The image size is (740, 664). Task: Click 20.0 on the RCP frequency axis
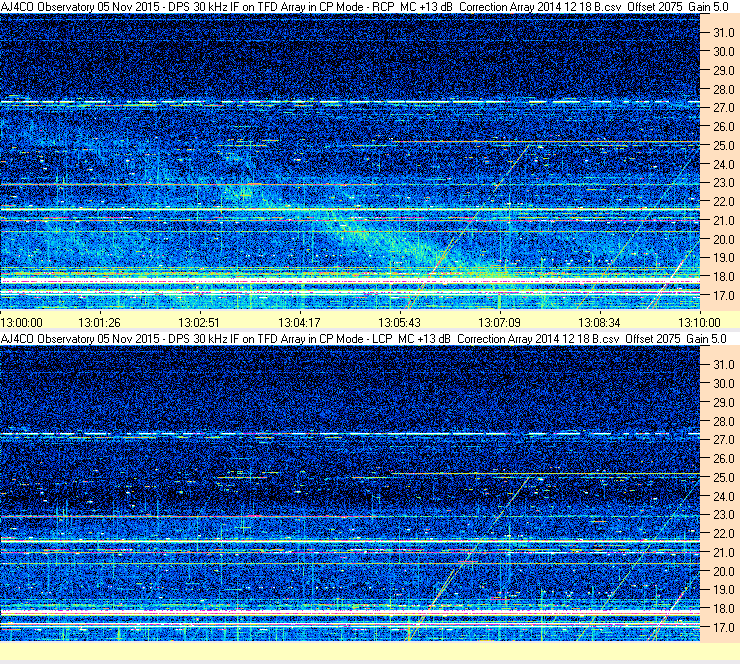pyautogui.click(x=723, y=240)
